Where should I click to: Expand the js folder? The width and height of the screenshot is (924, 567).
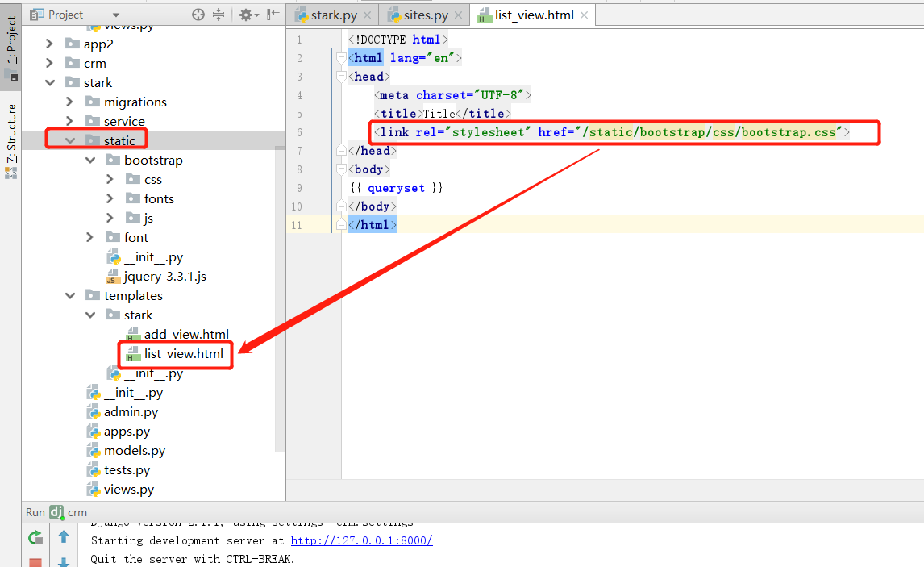click(110, 218)
